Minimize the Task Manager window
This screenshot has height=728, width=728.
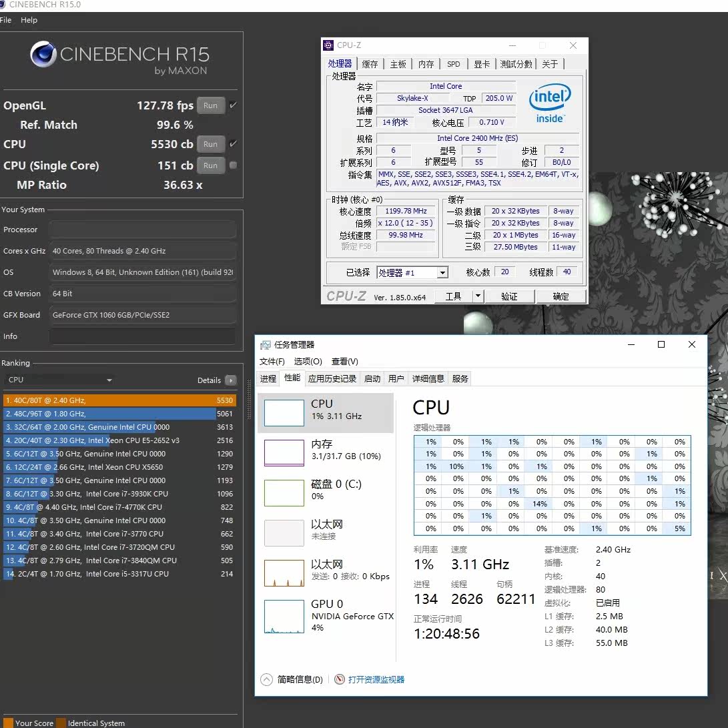[631, 344]
